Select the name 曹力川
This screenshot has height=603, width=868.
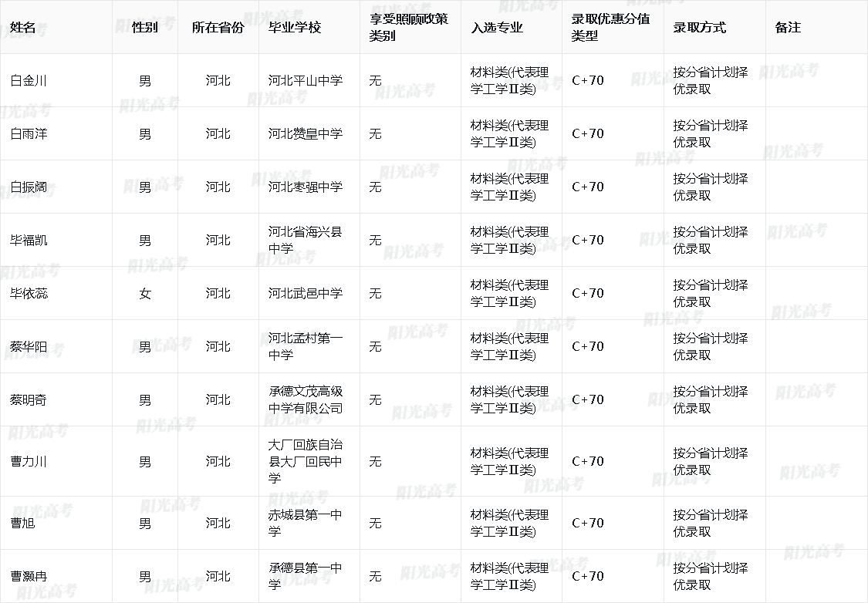coord(29,461)
